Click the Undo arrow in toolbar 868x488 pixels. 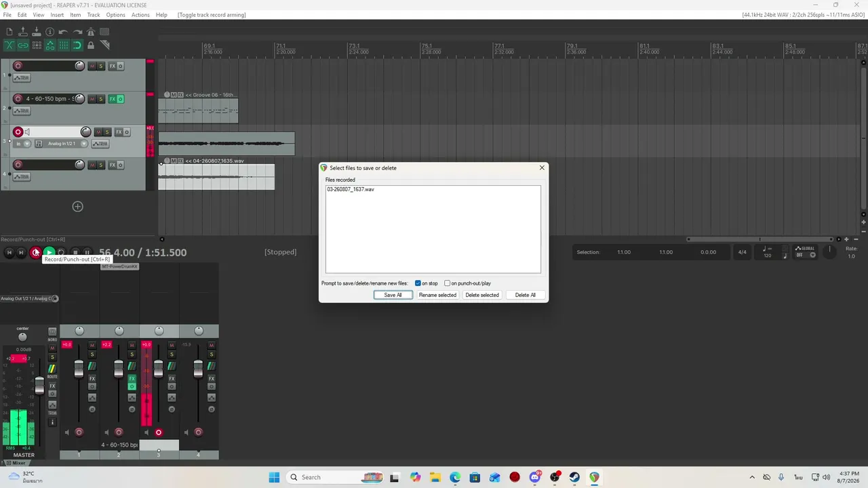pos(63,32)
